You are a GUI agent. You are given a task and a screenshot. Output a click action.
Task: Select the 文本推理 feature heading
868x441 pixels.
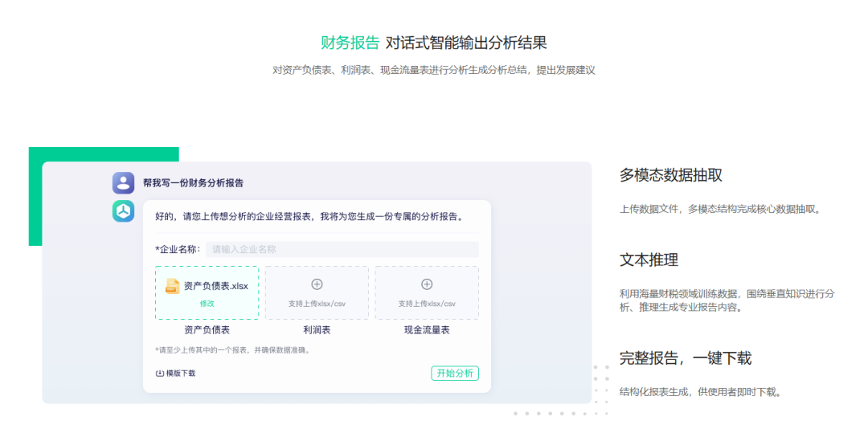(x=649, y=260)
